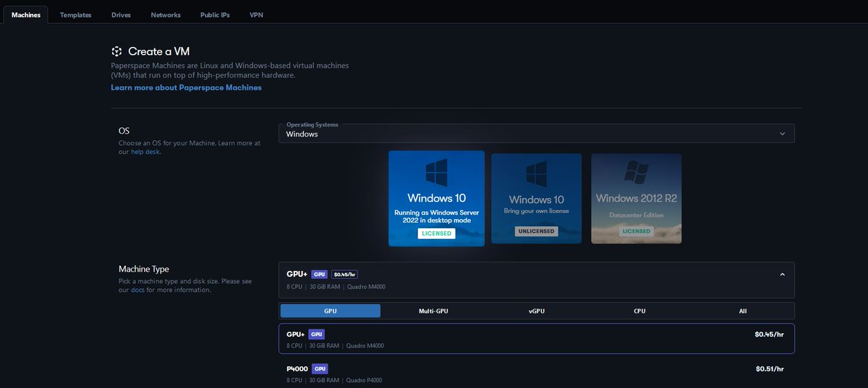Click LICENSED badge on Windows 10 card
This screenshot has width=868, height=388.
tap(436, 233)
